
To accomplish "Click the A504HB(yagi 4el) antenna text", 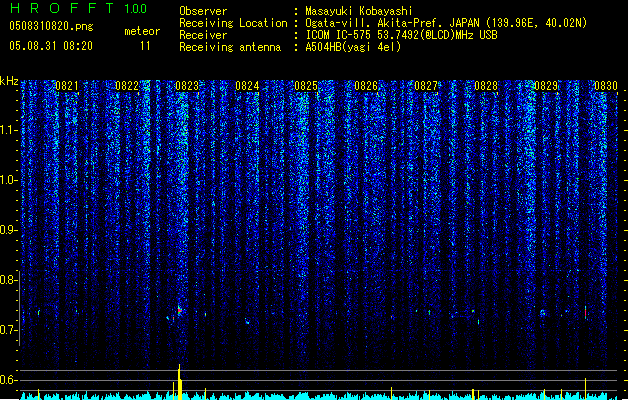I will click(x=353, y=47).
